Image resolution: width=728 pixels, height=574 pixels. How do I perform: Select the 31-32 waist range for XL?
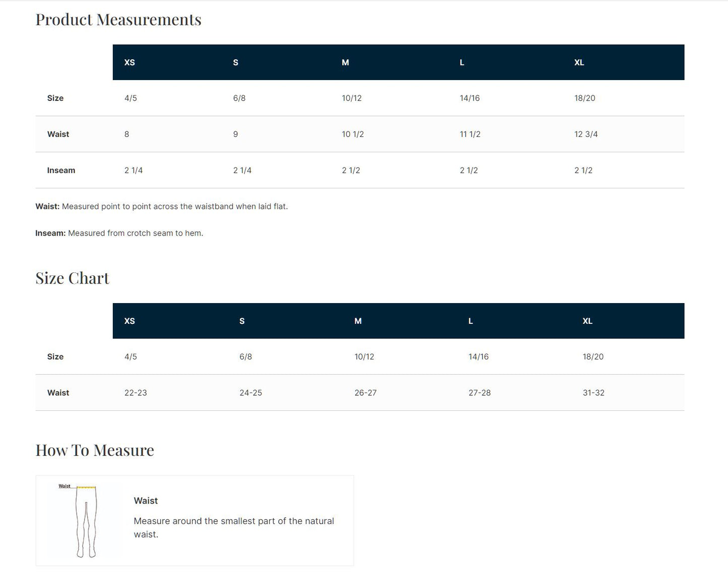pos(593,393)
